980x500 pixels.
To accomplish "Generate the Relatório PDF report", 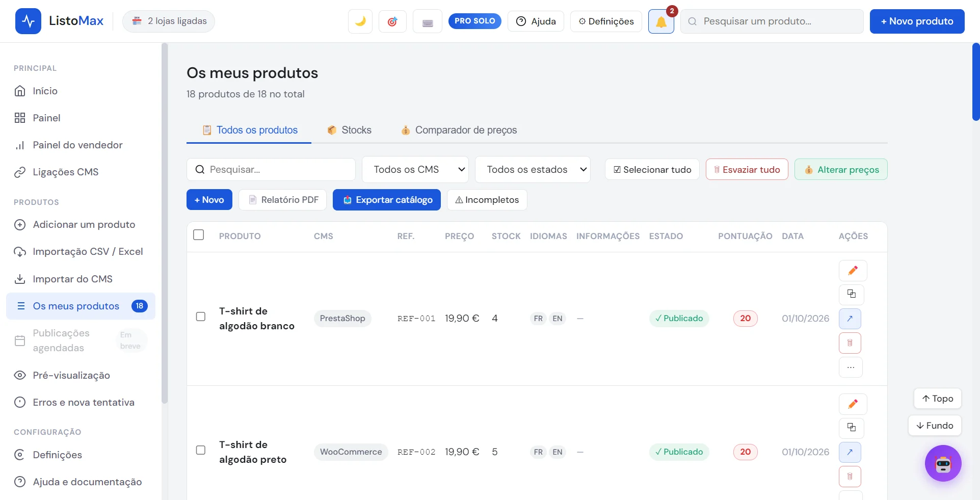I will click(x=283, y=200).
